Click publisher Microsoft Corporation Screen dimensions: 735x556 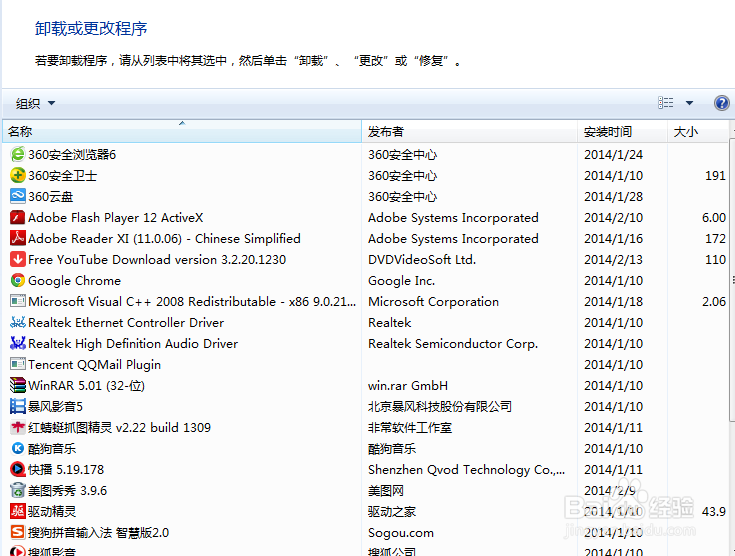[x=434, y=301]
